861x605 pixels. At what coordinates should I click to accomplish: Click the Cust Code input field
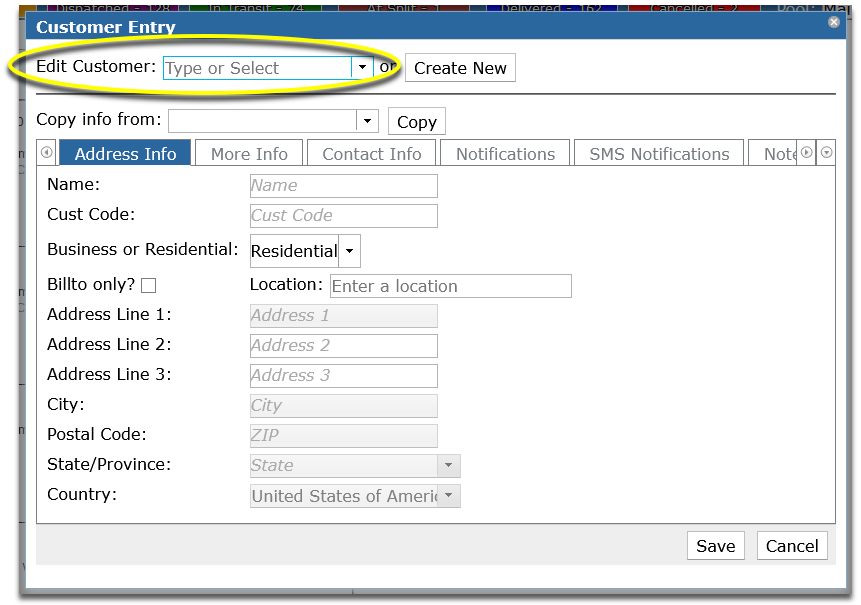(344, 216)
